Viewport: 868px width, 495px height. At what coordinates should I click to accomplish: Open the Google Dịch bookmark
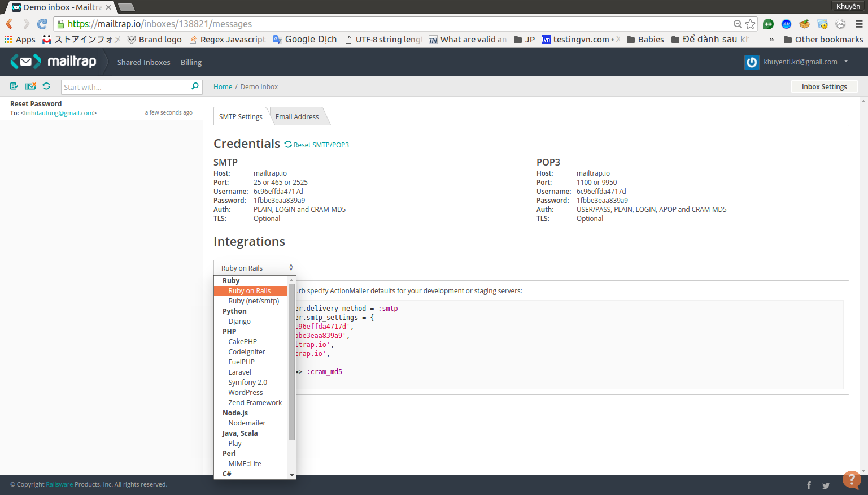point(305,40)
